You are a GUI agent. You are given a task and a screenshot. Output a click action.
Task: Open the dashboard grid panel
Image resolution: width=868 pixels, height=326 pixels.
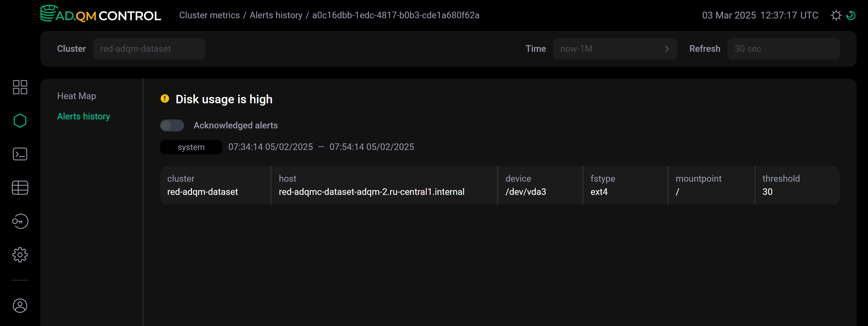[20, 87]
